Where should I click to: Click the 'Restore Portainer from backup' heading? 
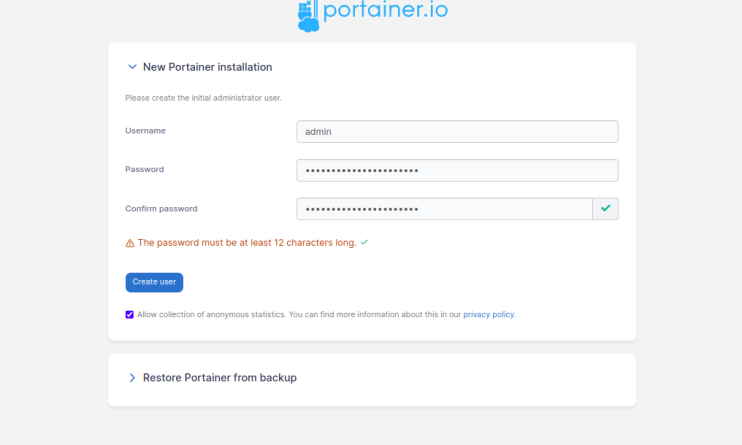click(219, 378)
